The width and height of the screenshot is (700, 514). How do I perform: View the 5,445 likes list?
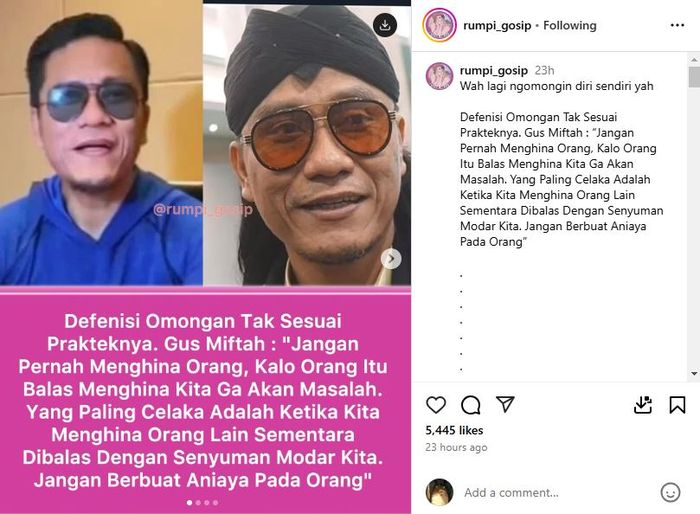(x=454, y=430)
